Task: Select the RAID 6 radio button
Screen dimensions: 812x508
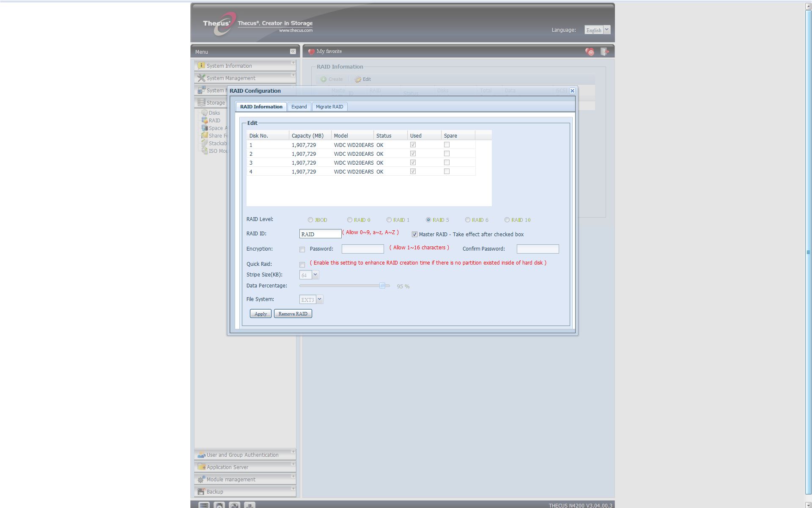Action: tap(467, 220)
